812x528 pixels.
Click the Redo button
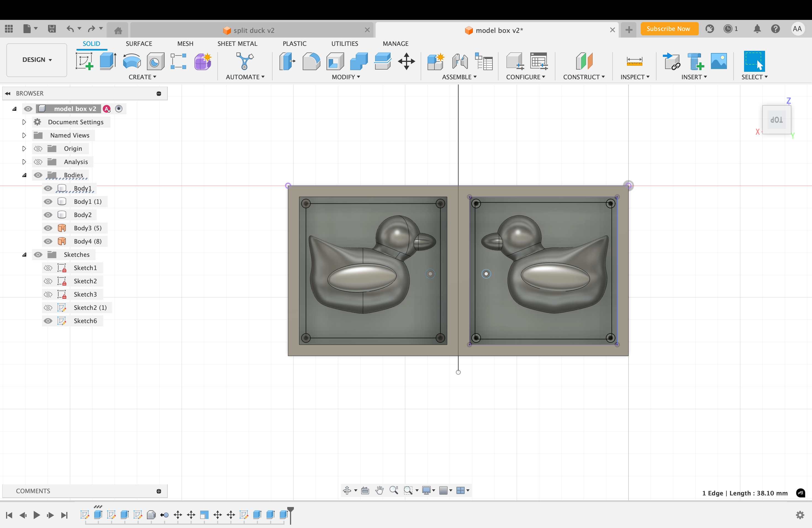91,29
